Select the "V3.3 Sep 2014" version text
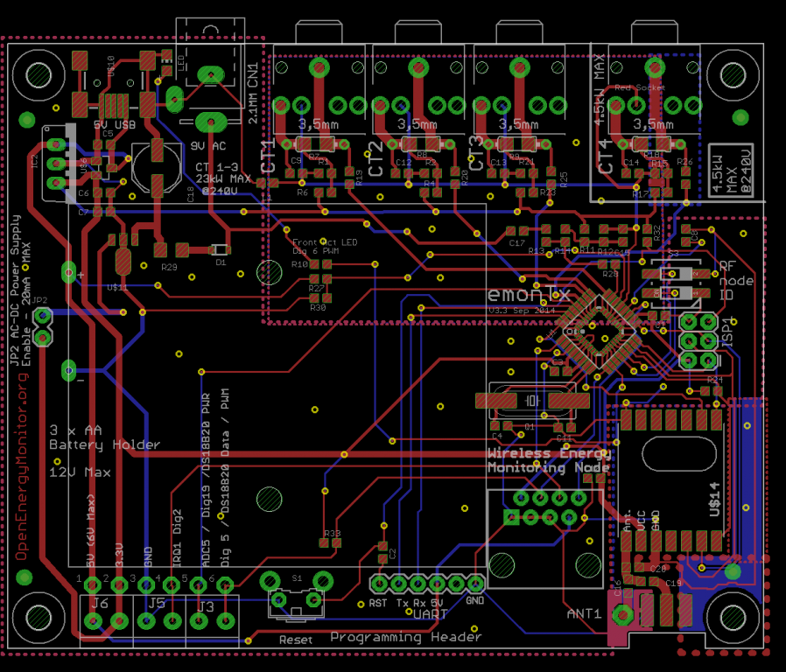Screen dimensions: 786x672 522,311
